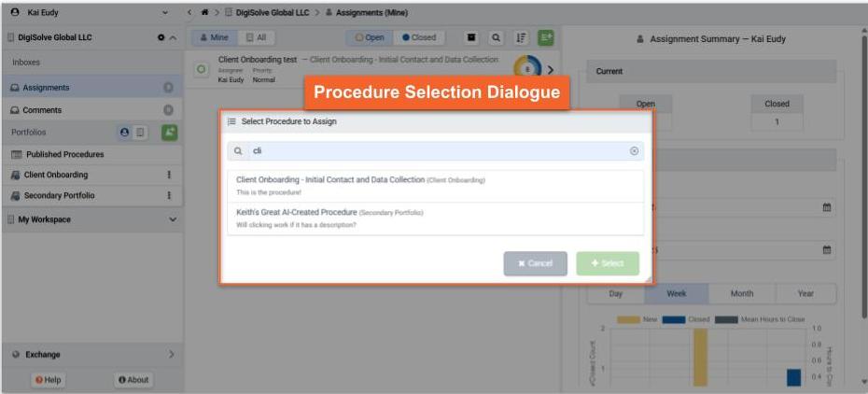868x394 pixels.
Task: Select the Month tab in summary
Action: [742, 293]
